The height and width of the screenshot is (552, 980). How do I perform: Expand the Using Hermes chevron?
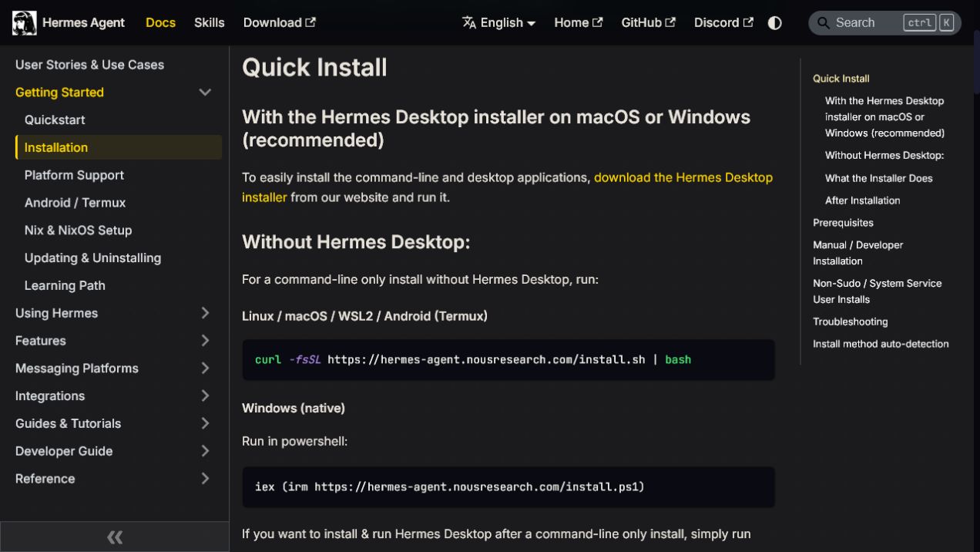(x=205, y=313)
